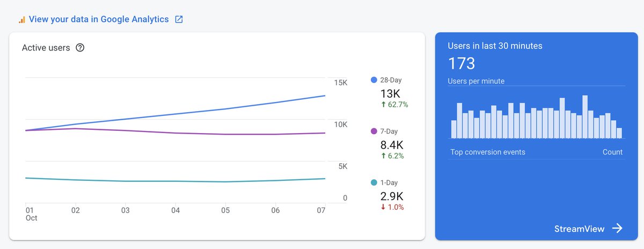Click the Count column header
The height and width of the screenshot is (249, 644).
[612, 152]
